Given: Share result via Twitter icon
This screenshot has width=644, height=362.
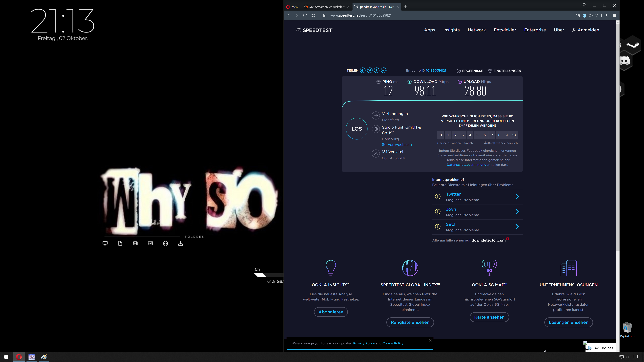Looking at the screenshot, I should (x=370, y=70).
